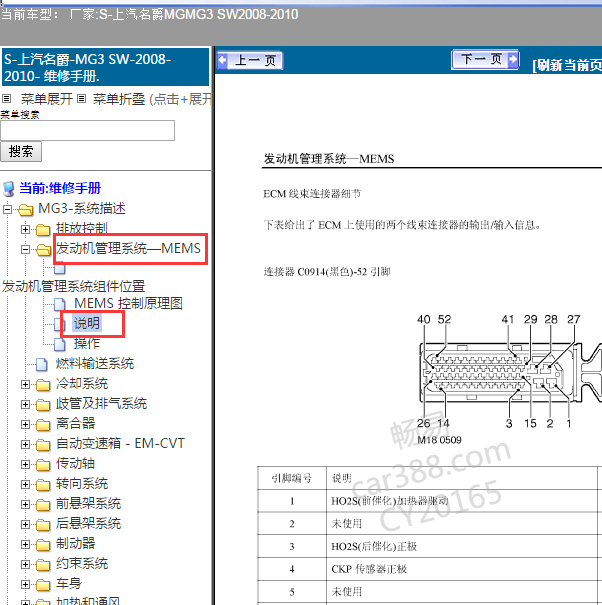This screenshot has width=602, height=605.
Task: Expand the 车身 folder
Action: point(25,585)
